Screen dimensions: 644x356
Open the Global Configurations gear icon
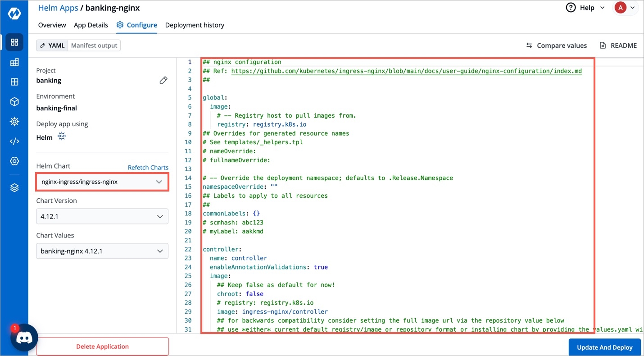tap(14, 161)
